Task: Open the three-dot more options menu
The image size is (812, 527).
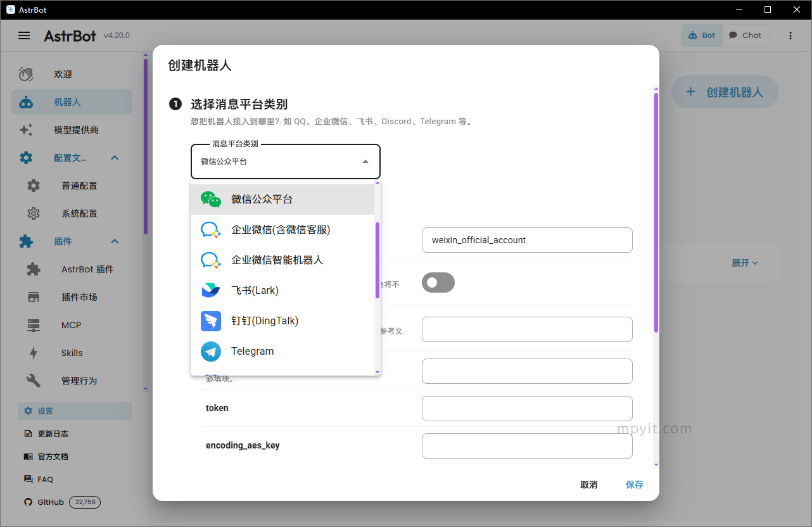Action: (790, 35)
